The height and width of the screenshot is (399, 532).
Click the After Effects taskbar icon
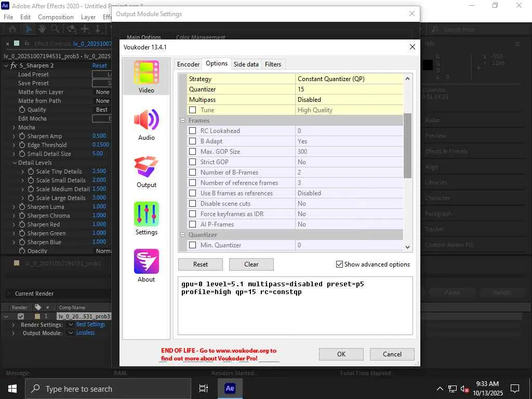click(x=230, y=389)
